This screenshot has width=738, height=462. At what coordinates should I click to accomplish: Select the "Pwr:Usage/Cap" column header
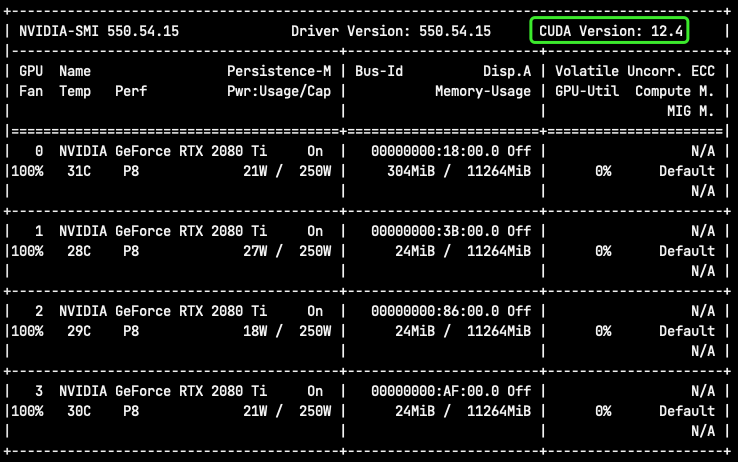click(279, 91)
